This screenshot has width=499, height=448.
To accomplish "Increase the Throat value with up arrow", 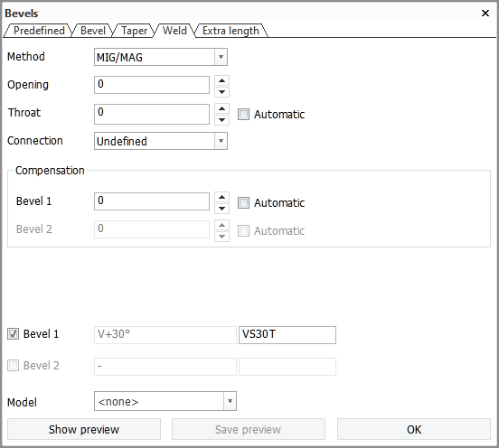I will [x=221, y=108].
